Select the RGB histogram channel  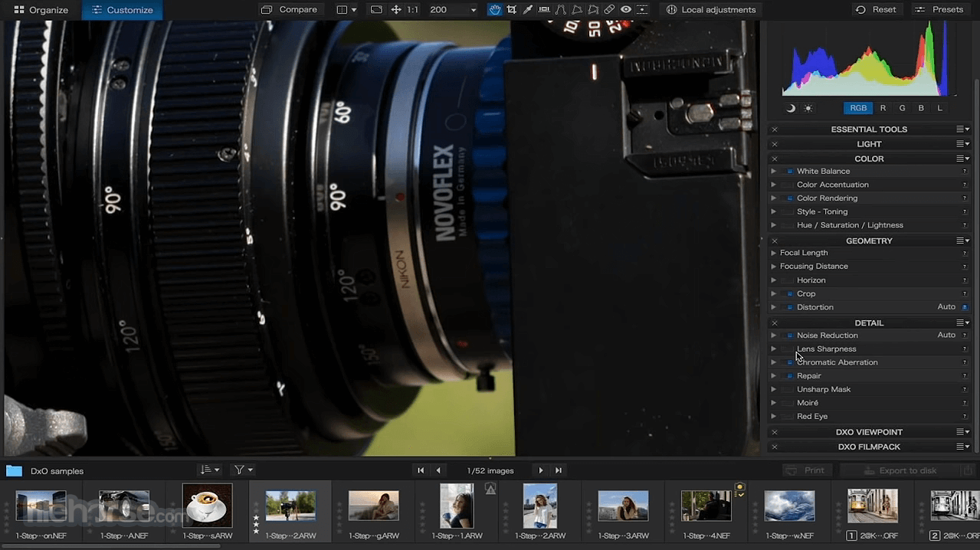[858, 108]
